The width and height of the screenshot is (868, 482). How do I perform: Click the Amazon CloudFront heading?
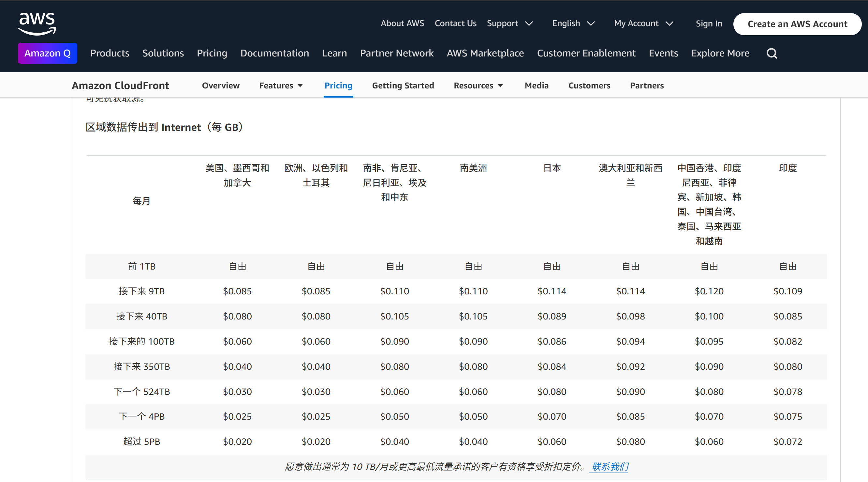point(120,85)
